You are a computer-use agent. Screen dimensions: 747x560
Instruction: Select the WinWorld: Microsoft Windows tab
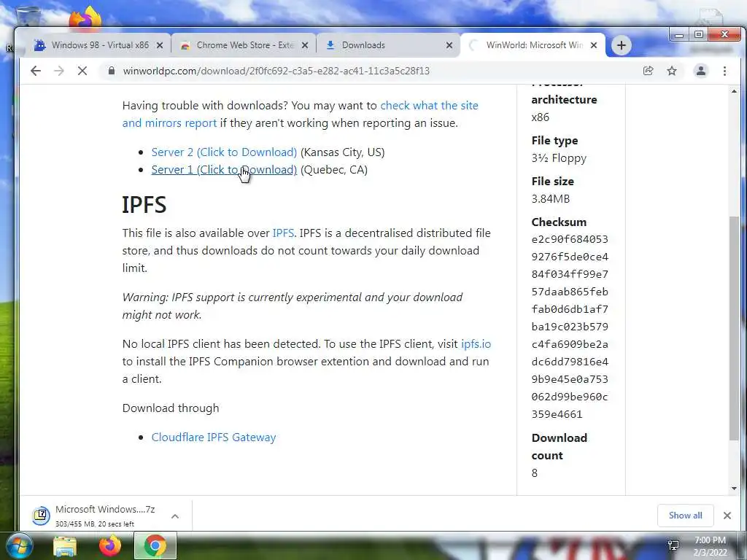tap(533, 45)
